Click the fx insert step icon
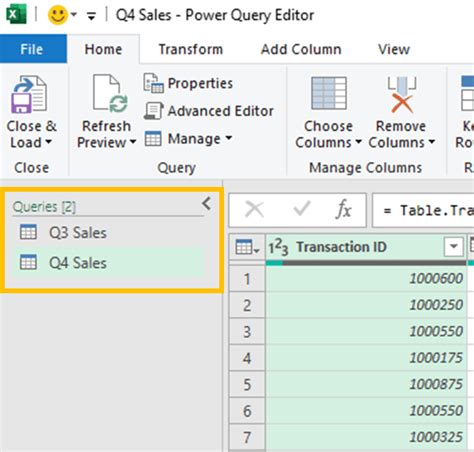Screen dimensions: 474x452 pos(343,210)
